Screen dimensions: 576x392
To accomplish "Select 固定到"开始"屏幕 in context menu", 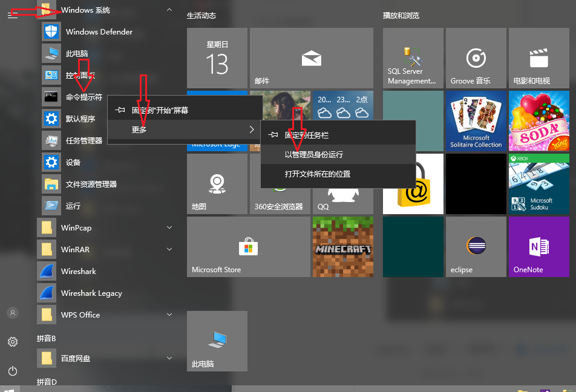I will (x=185, y=110).
